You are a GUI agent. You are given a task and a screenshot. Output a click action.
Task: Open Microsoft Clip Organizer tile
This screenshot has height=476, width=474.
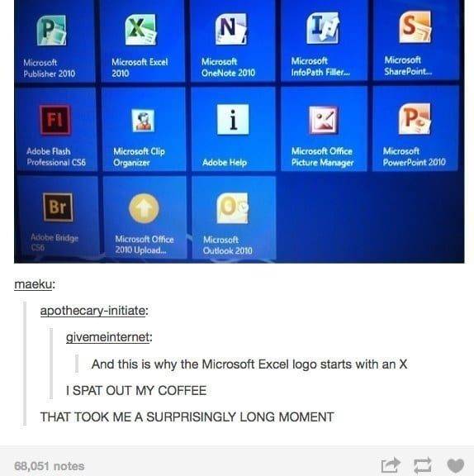[144, 130]
